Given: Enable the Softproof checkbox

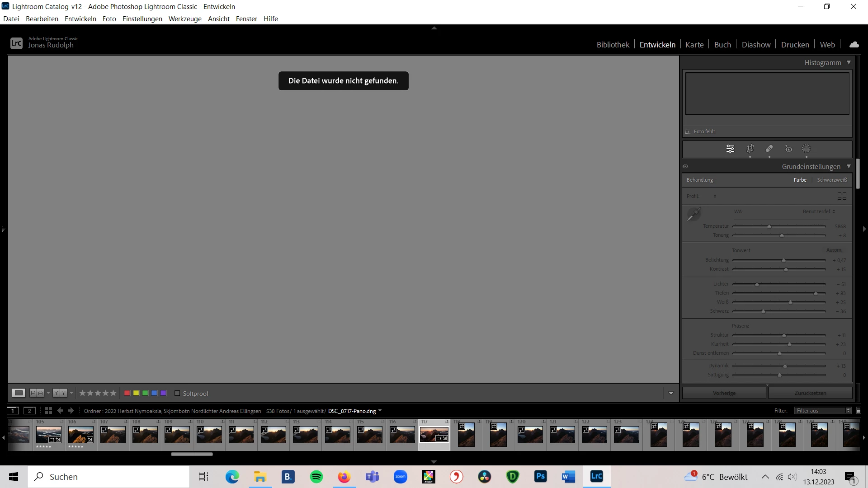Looking at the screenshot, I should pyautogui.click(x=177, y=393).
